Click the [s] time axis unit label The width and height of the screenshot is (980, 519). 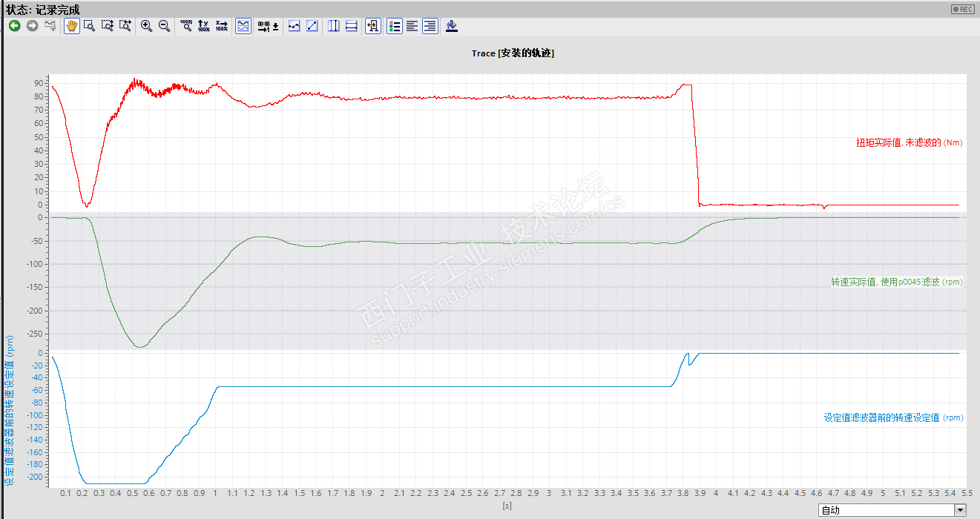[507, 506]
